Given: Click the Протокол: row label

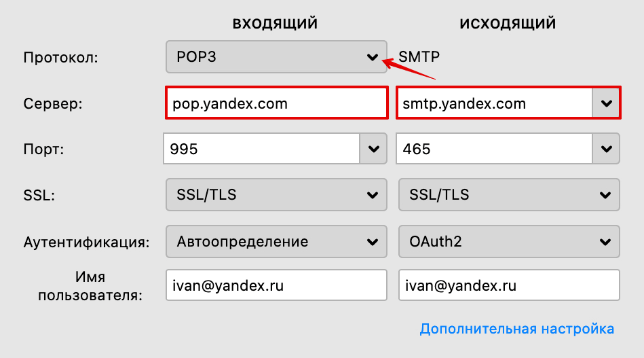Looking at the screenshot, I should (61, 58).
